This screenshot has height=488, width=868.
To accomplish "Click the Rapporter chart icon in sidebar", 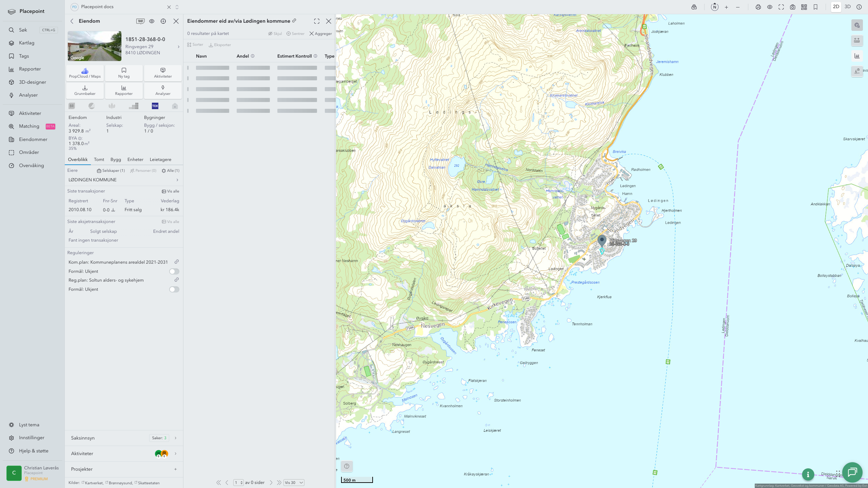I will point(12,69).
